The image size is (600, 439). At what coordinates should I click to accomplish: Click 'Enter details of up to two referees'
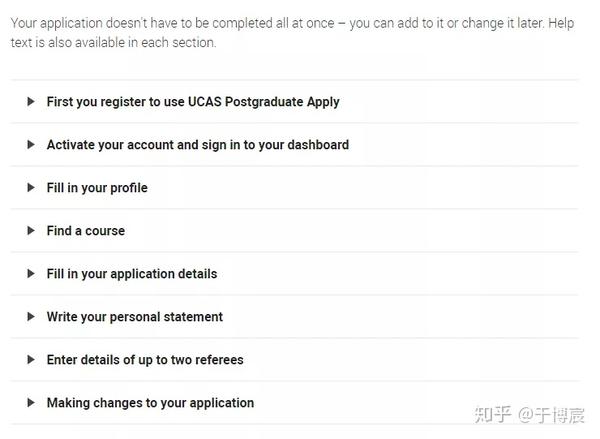pos(145,360)
